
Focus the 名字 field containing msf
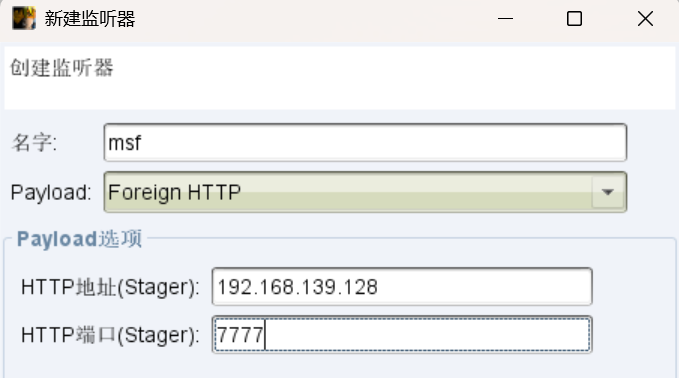coord(365,142)
